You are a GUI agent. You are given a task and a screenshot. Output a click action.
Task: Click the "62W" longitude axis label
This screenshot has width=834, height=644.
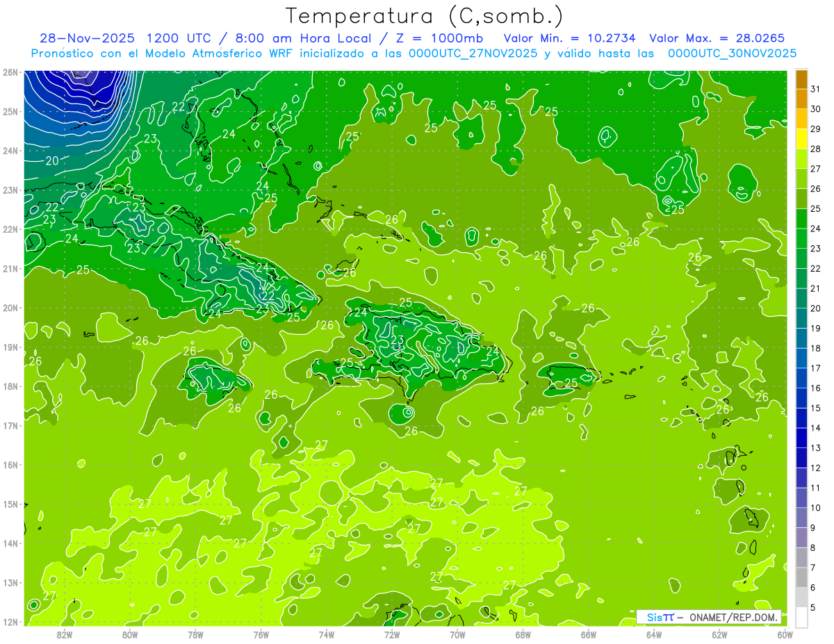tap(719, 634)
